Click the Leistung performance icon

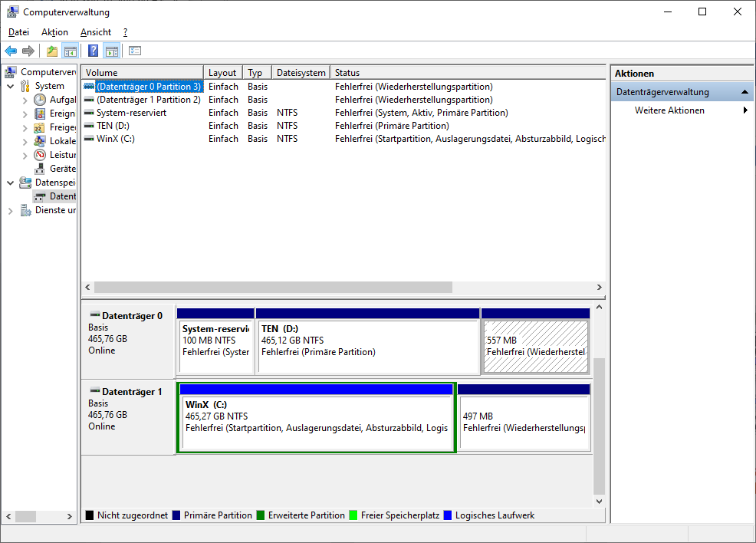click(40, 155)
